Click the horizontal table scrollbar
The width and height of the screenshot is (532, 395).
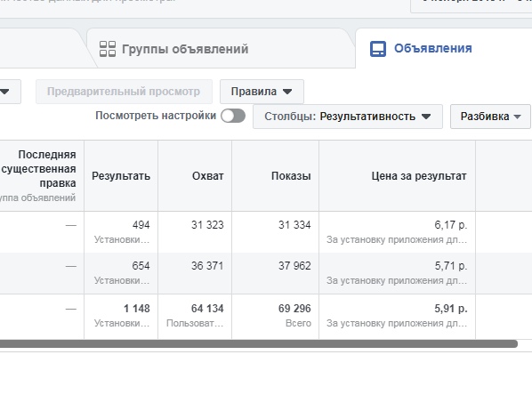tap(258, 343)
